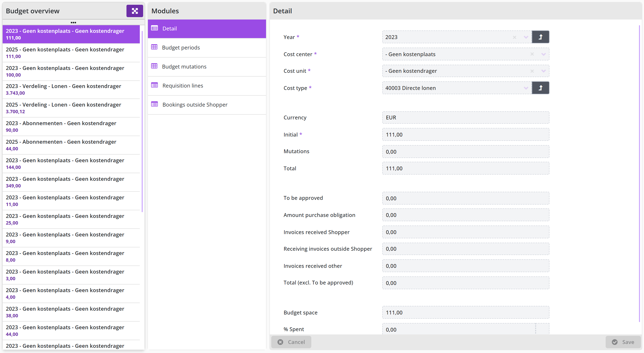Click the Budget mutations table icon
This screenshot has width=644, height=353.
click(x=154, y=66)
